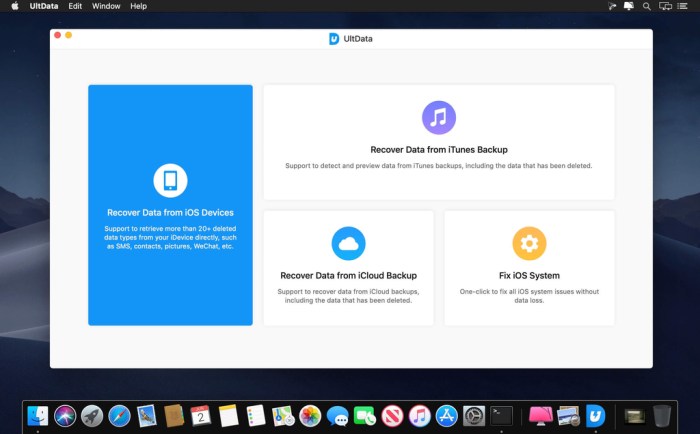
Task: Open Terminal from the Dock
Action: (502, 415)
